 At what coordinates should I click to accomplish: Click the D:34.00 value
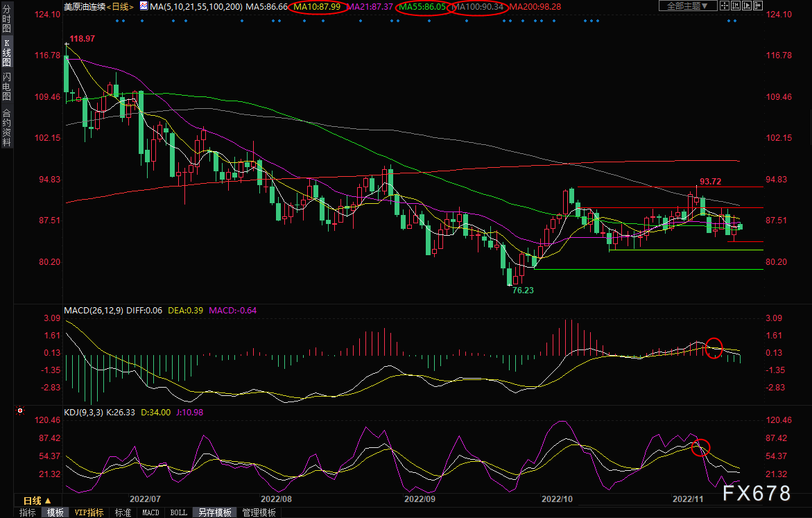pos(156,413)
